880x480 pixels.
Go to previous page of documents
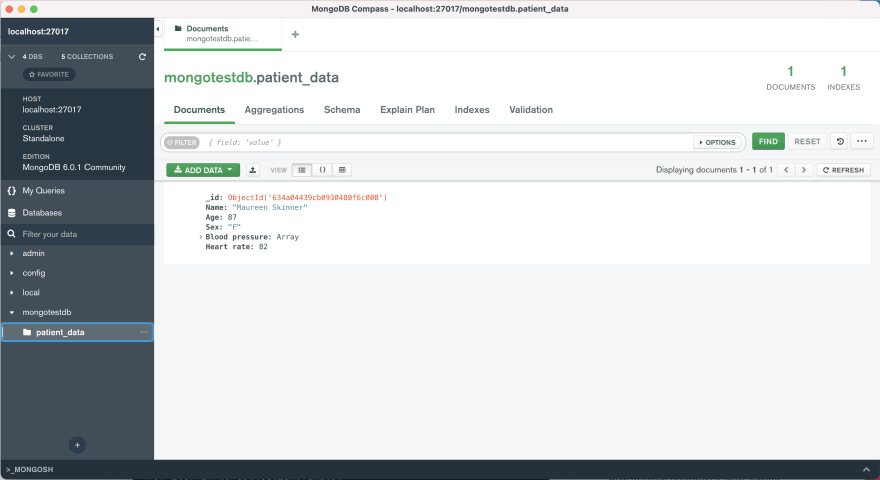[x=786, y=170]
